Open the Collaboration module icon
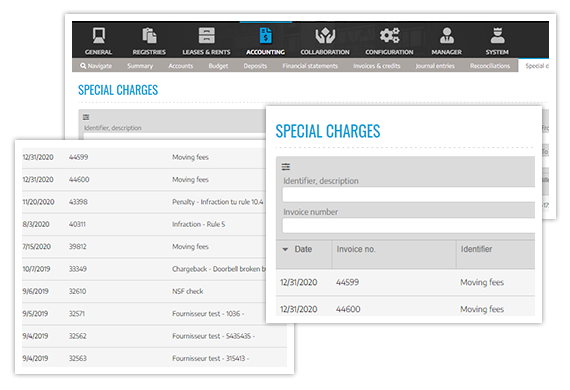The width and height of the screenshot is (570, 390). point(325,36)
